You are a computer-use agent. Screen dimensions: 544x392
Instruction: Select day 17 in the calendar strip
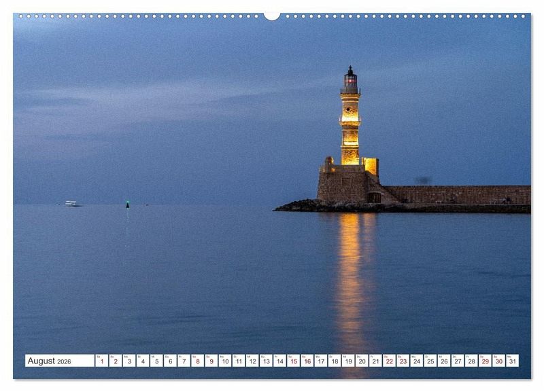click(x=321, y=361)
